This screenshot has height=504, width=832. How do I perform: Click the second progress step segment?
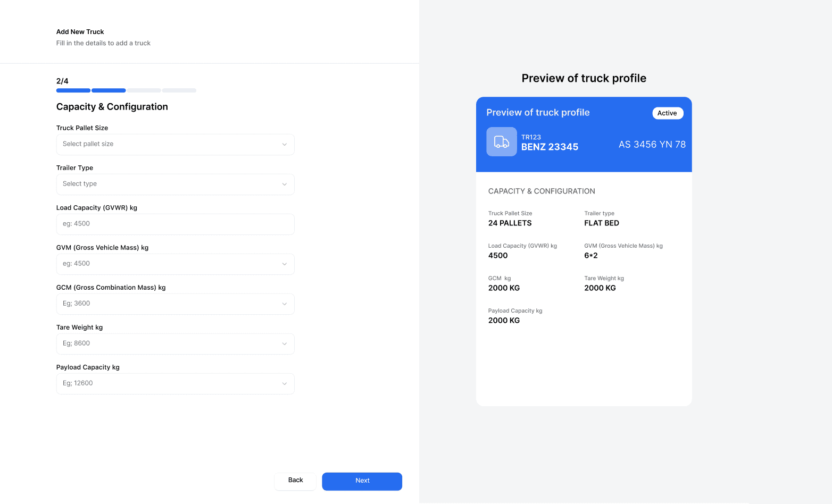click(x=109, y=90)
